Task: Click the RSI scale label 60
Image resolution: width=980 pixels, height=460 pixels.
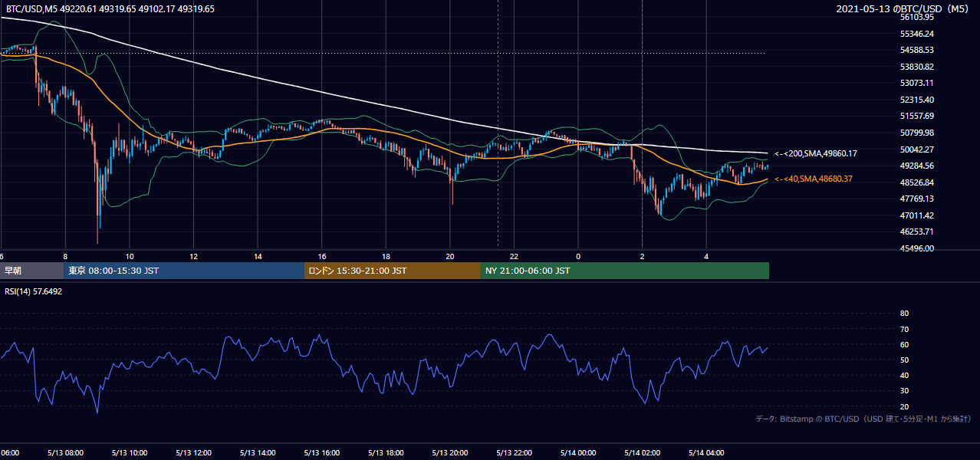Action: coord(904,344)
